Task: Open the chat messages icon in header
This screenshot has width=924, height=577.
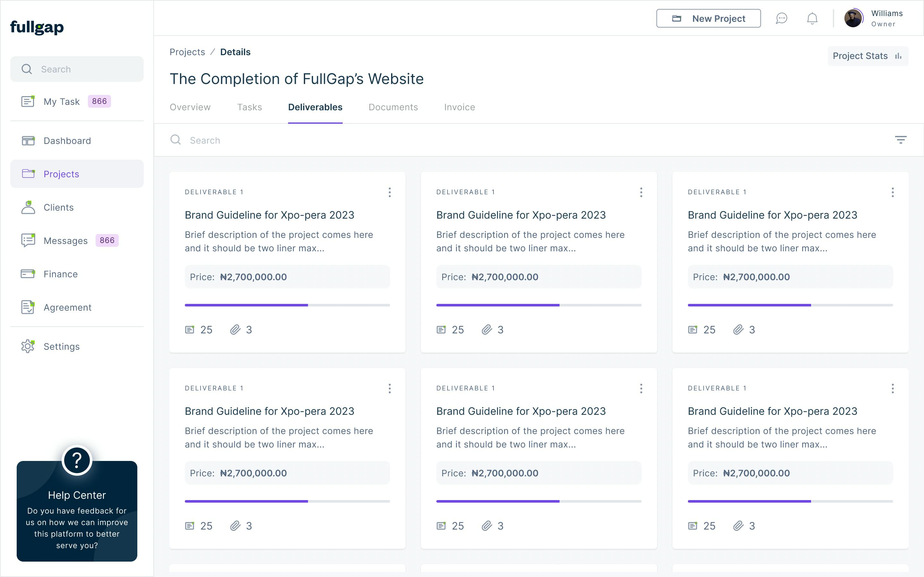Action: 782,18
